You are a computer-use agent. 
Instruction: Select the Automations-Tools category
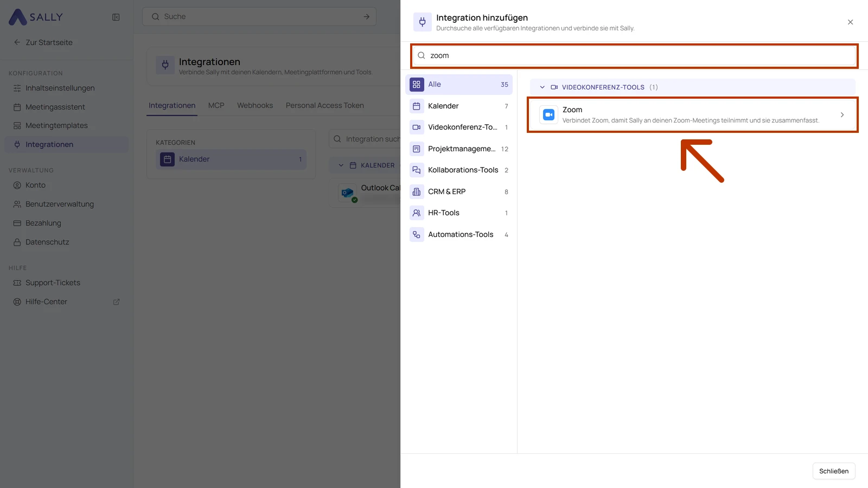pos(459,235)
